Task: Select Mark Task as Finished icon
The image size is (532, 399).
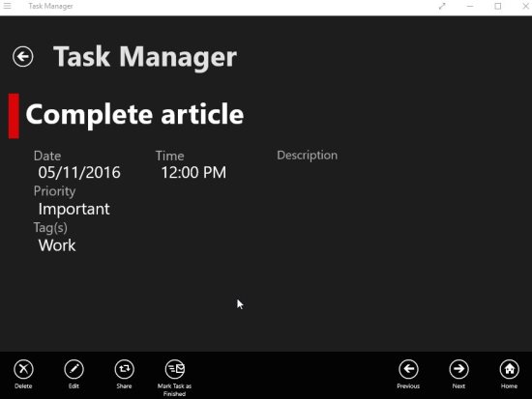Action: (175, 369)
